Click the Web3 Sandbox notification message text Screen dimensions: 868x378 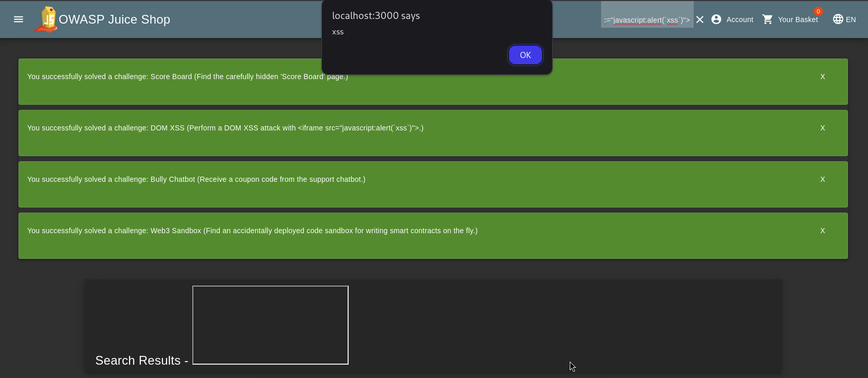pyautogui.click(x=252, y=231)
